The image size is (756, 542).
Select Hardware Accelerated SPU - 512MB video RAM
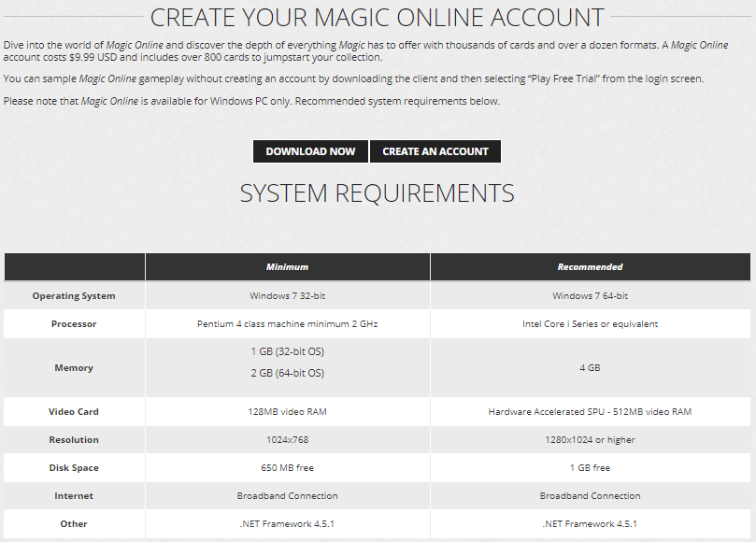coord(591,411)
